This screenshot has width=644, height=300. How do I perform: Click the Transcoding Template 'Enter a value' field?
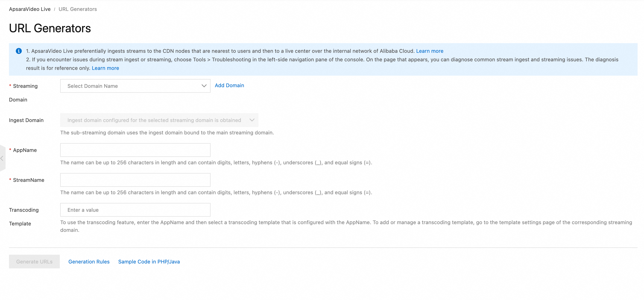(x=135, y=210)
